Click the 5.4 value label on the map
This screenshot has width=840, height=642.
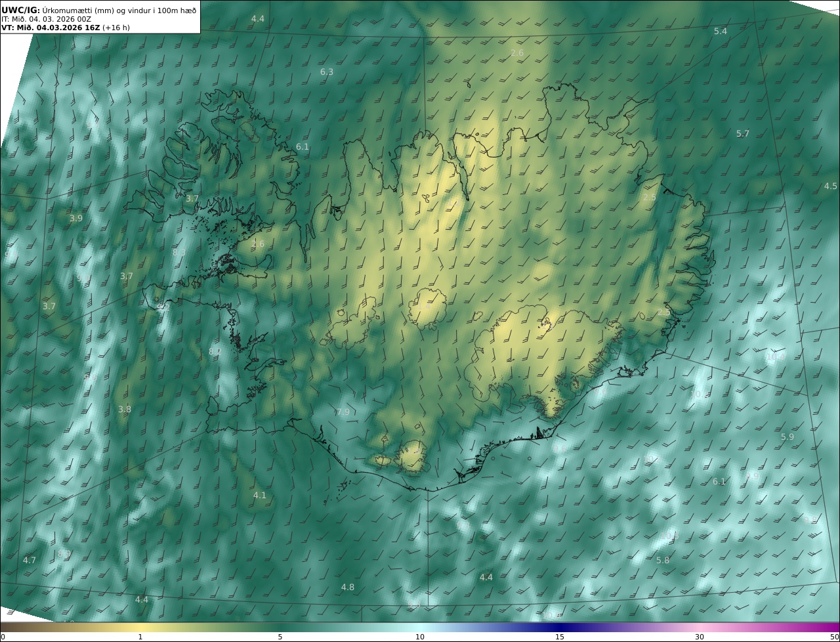(721, 32)
